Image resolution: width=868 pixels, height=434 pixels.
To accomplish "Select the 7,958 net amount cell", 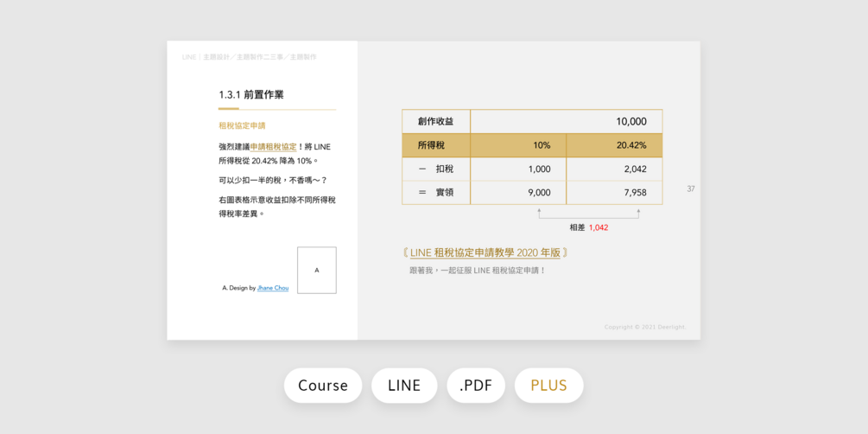I will tap(614, 192).
